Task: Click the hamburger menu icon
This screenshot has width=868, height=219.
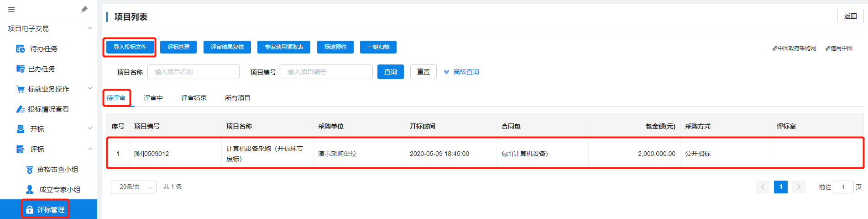Action: click(11, 10)
